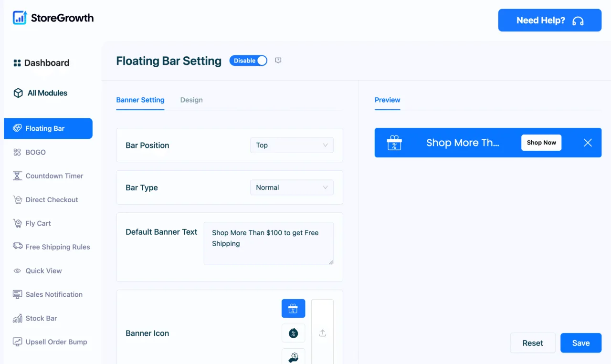Screen dimensions: 611x364
Task: Pick the hand with coin banner icon
Action: pos(293,357)
